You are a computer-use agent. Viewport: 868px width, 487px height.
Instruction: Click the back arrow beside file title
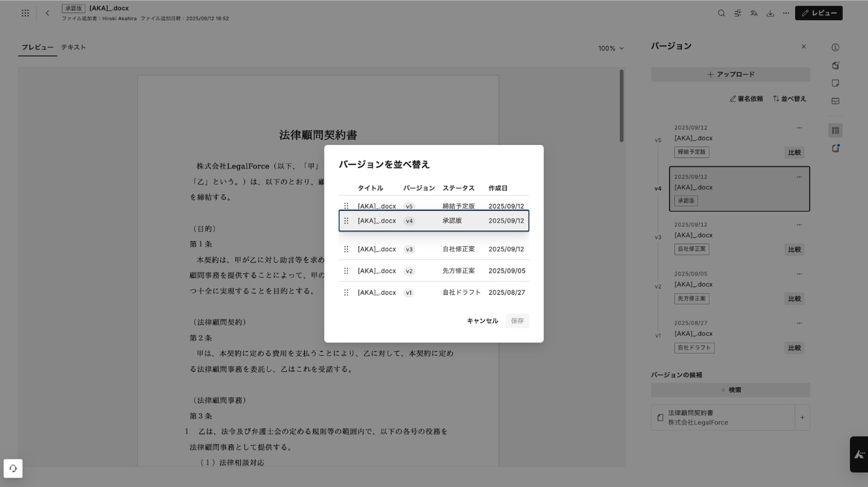click(x=47, y=13)
